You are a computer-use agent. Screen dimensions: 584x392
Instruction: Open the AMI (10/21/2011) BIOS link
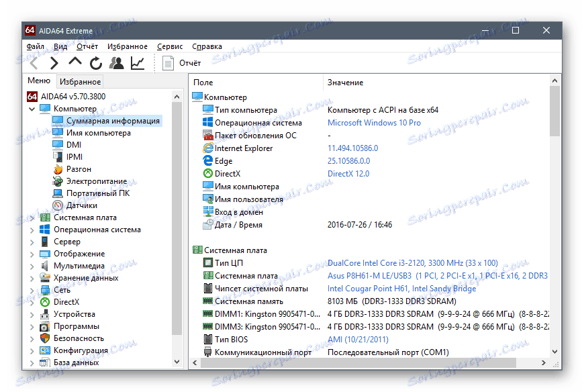[358, 340]
